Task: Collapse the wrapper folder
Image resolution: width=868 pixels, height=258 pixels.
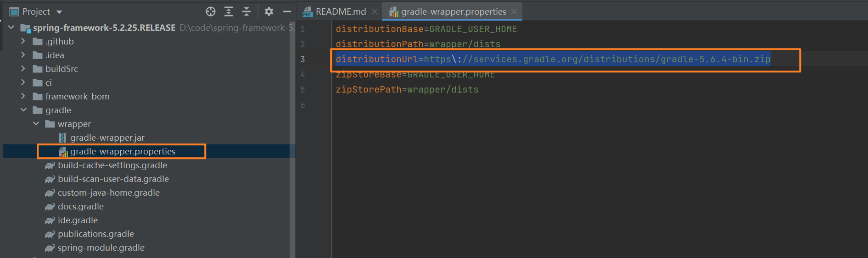Action: [36, 124]
